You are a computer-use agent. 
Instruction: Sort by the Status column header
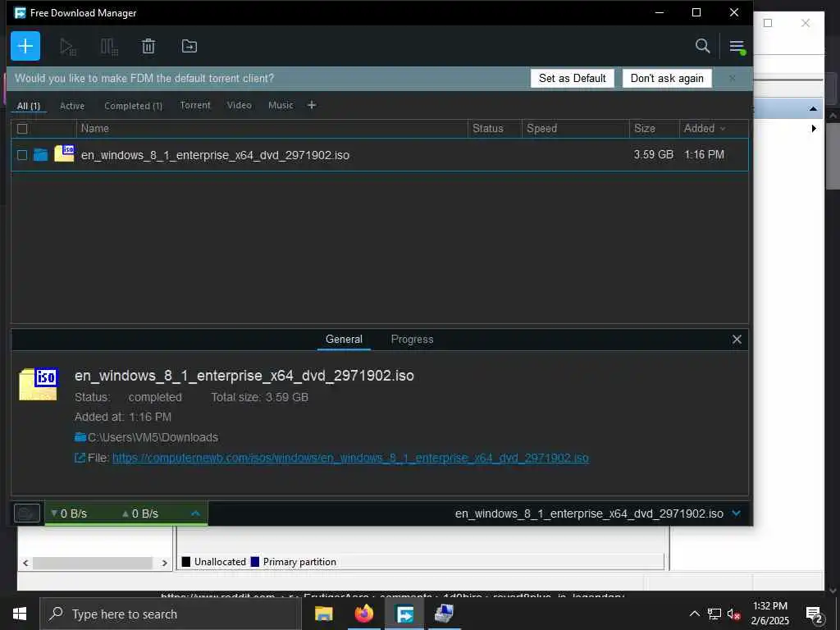(x=495, y=129)
